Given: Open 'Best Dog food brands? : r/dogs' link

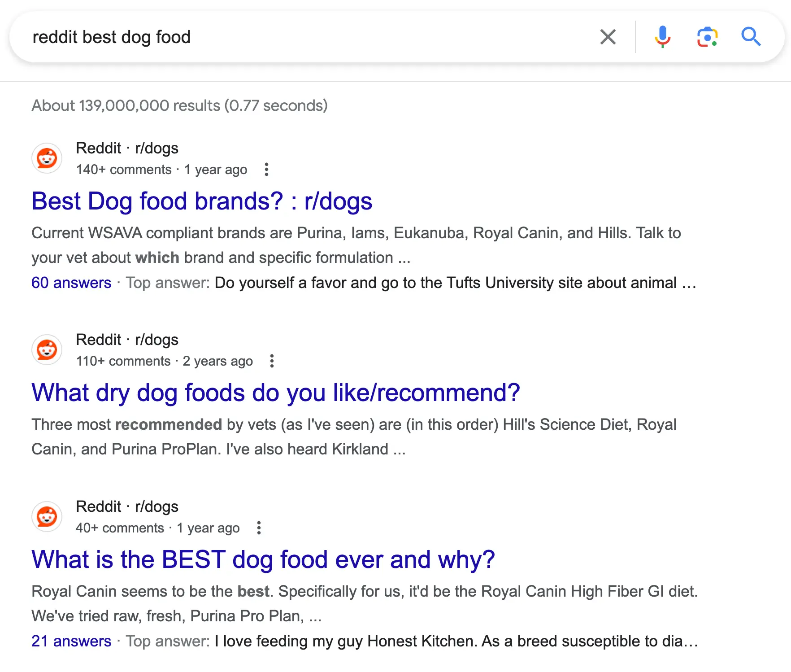Looking at the screenshot, I should (202, 201).
